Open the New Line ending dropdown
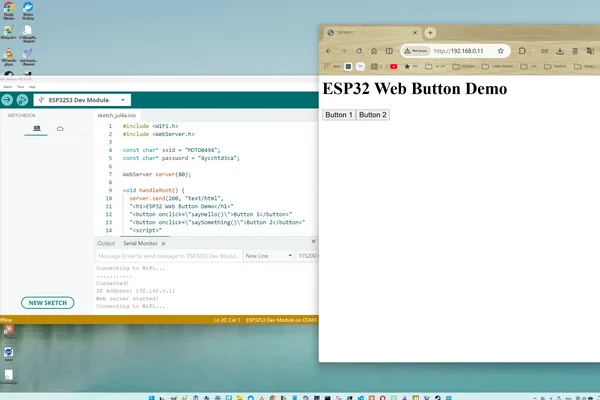600x400 pixels. click(x=269, y=256)
